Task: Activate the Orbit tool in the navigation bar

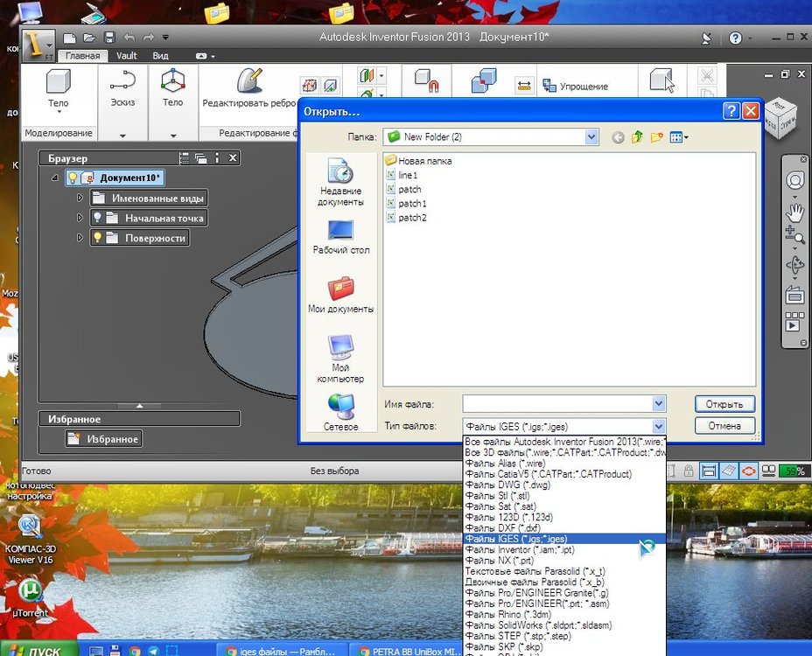Action: [x=794, y=264]
